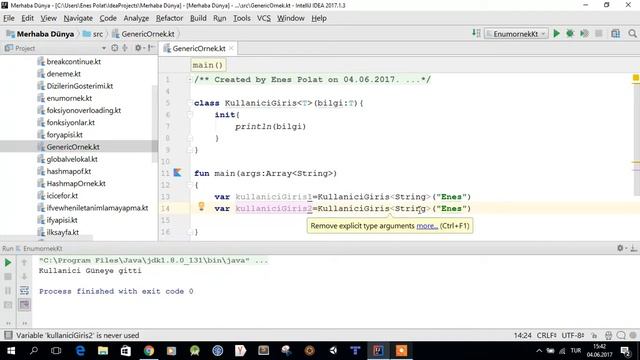640x360 pixels.
Task: Open Microsoft Edge from the taskbar
Action: [80, 351]
